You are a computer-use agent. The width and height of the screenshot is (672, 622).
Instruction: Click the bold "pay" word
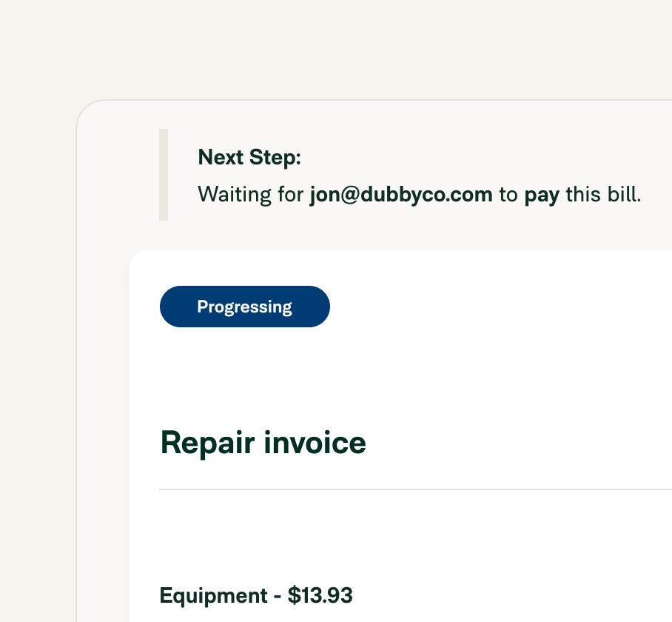tap(542, 195)
